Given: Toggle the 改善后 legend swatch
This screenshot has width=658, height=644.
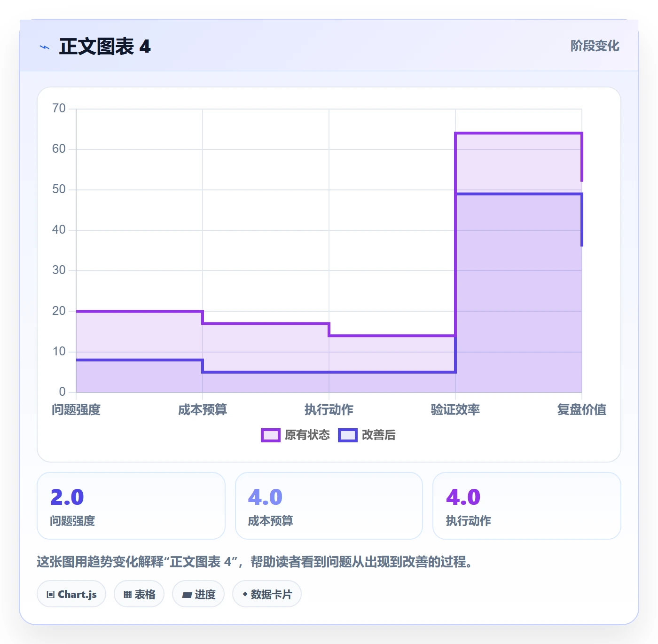Looking at the screenshot, I should point(348,435).
